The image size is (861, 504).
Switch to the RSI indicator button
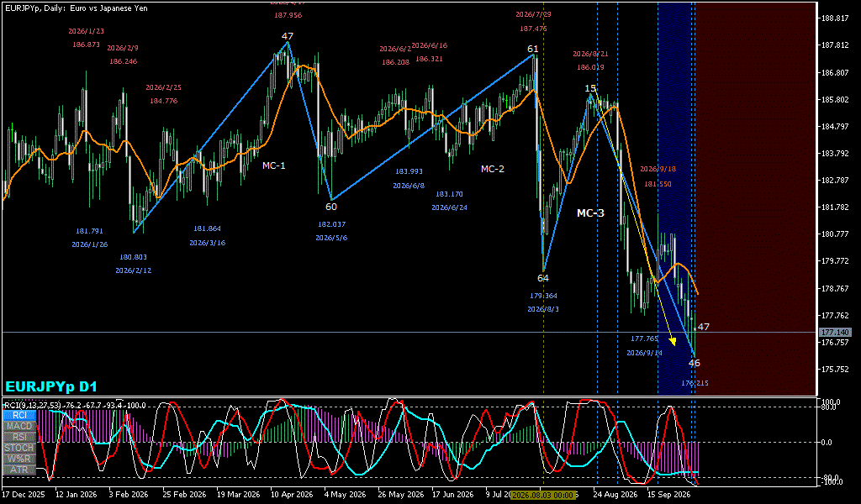point(19,437)
